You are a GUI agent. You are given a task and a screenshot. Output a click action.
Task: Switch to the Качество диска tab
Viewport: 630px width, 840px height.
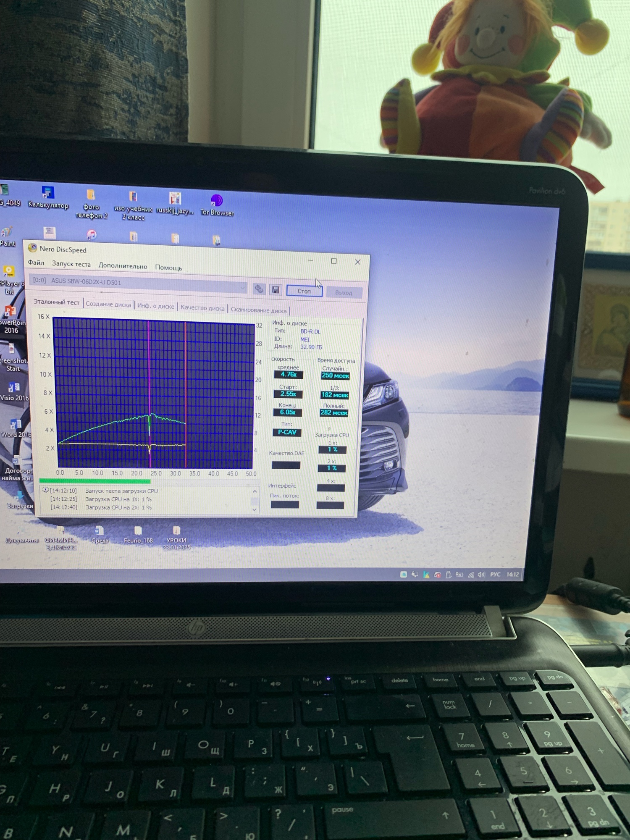click(x=202, y=308)
